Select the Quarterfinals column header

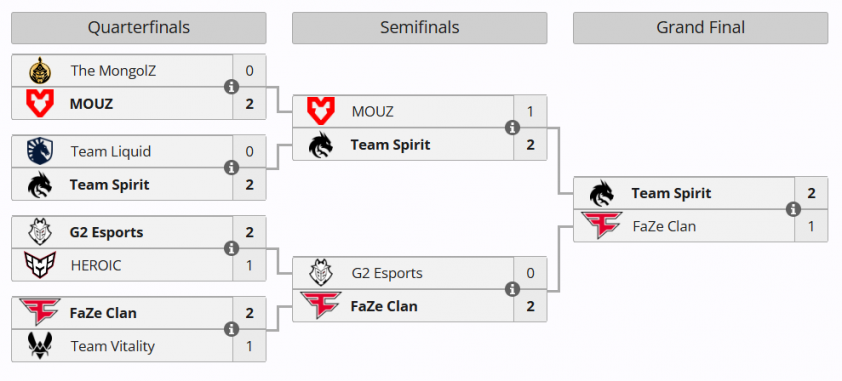point(139,28)
